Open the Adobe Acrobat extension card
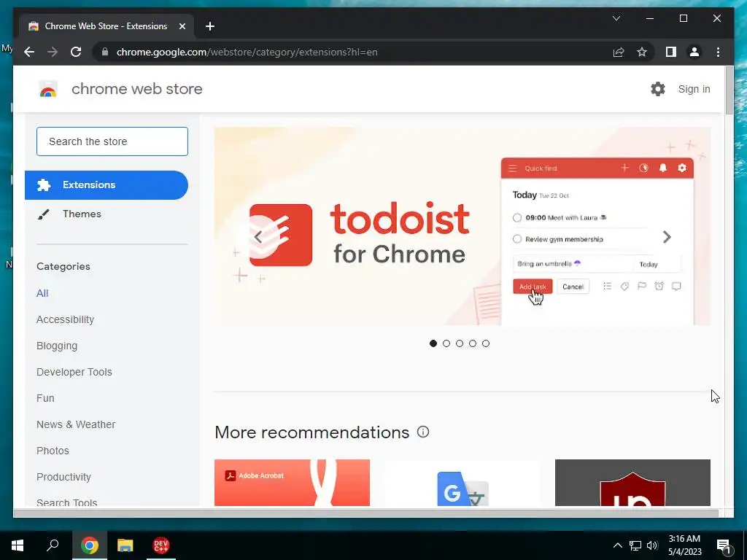 tap(292, 483)
